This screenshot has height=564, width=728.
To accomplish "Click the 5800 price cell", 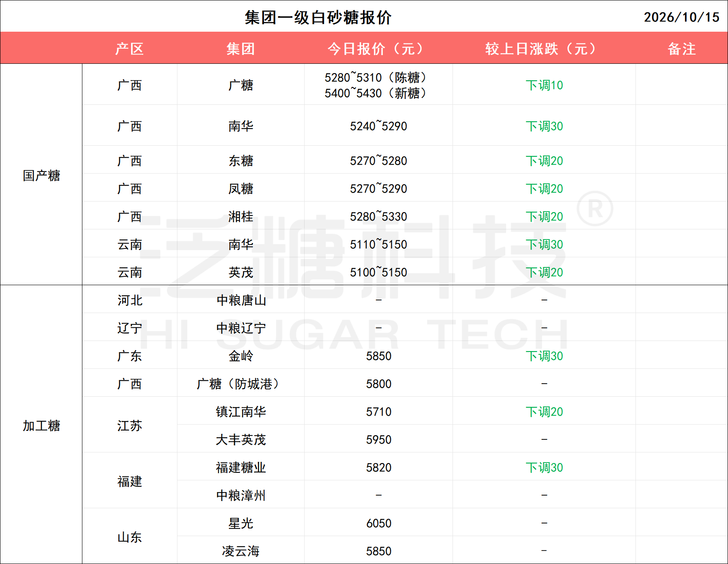I will click(x=378, y=384).
